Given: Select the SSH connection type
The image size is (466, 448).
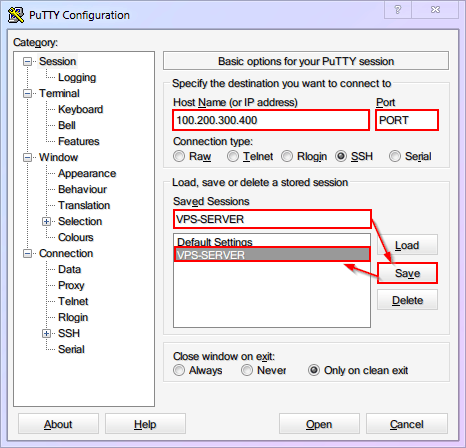Looking at the screenshot, I should (341, 156).
